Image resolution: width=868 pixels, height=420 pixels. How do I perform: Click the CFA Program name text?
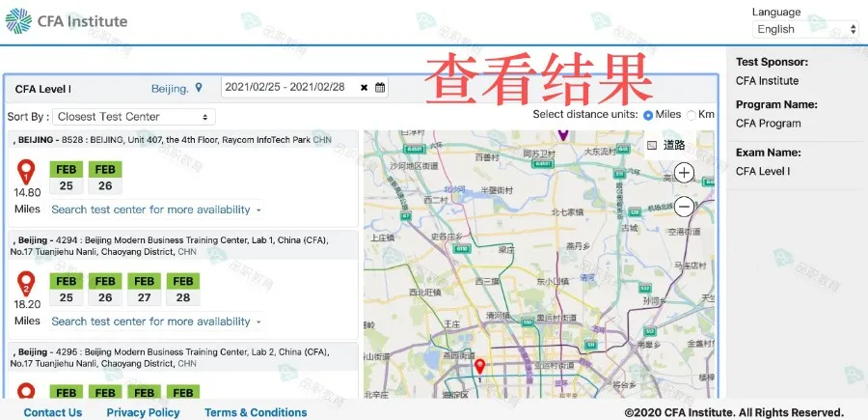click(769, 124)
